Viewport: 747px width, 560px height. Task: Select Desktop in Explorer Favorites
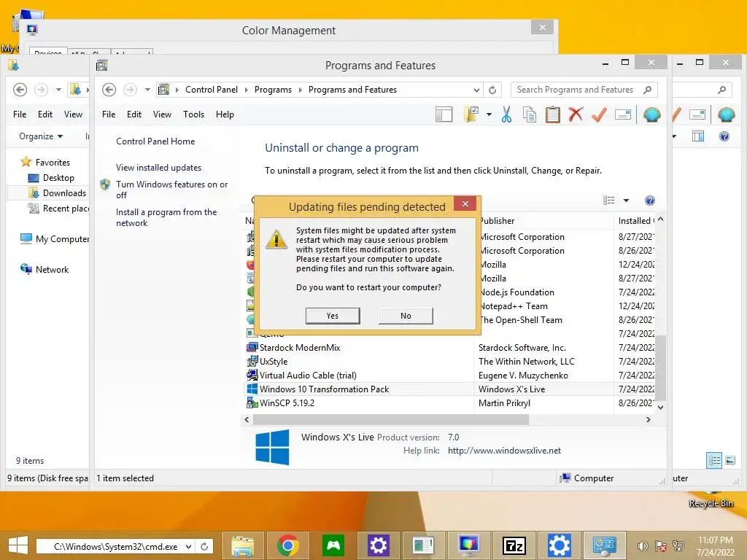tap(58, 178)
